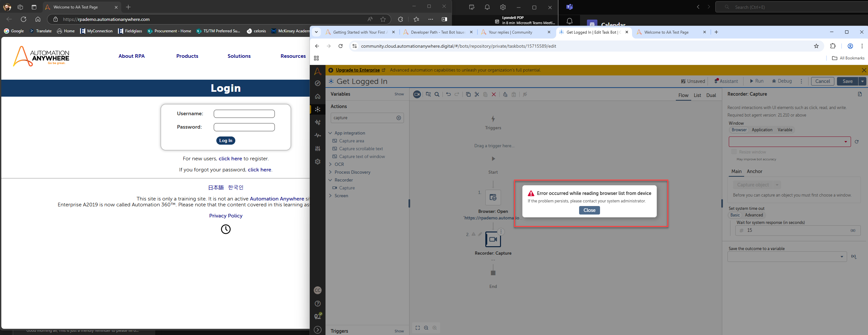
Task: Refresh the browser window list
Action: 857,142
